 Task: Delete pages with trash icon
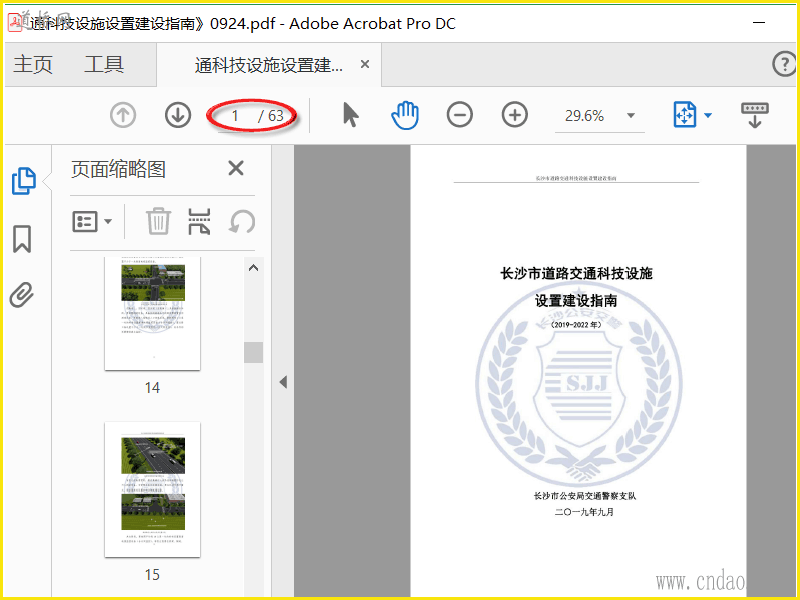pyautogui.click(x=158, y=221)
